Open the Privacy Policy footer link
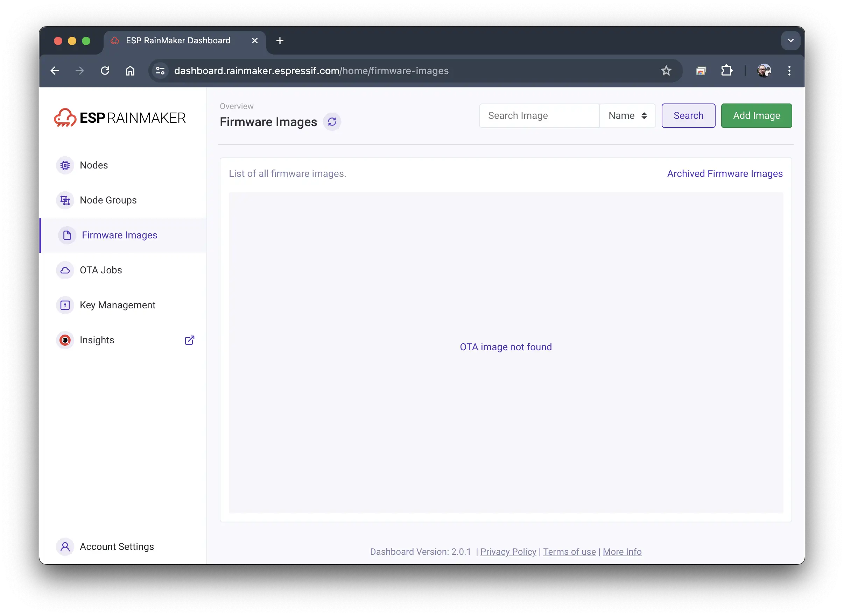Viewport: 844px width, 616px height. [x=508, y=551]
